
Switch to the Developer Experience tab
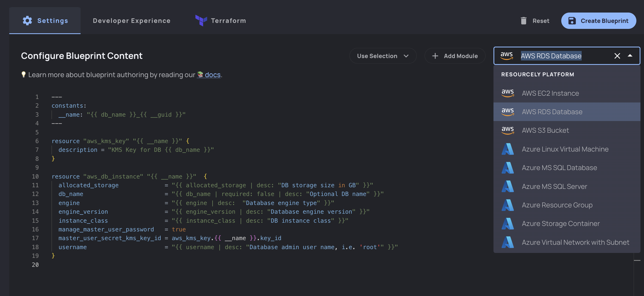[x=131, y=21]
